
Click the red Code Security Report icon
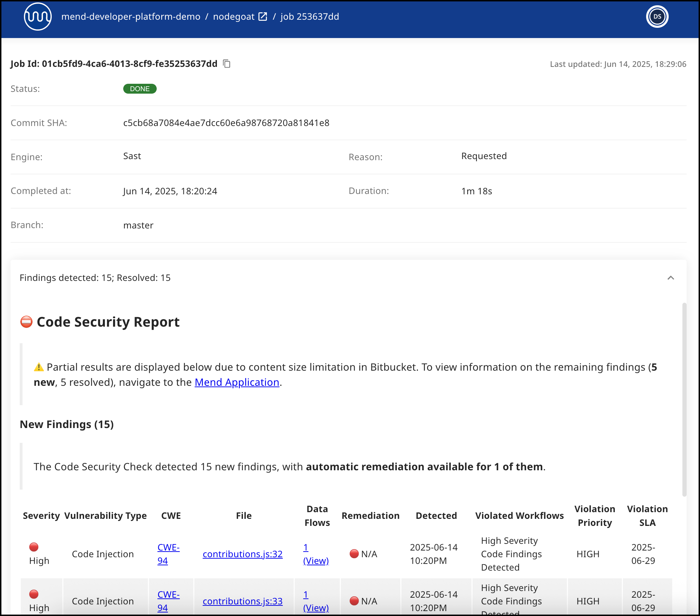pos(26,322)
